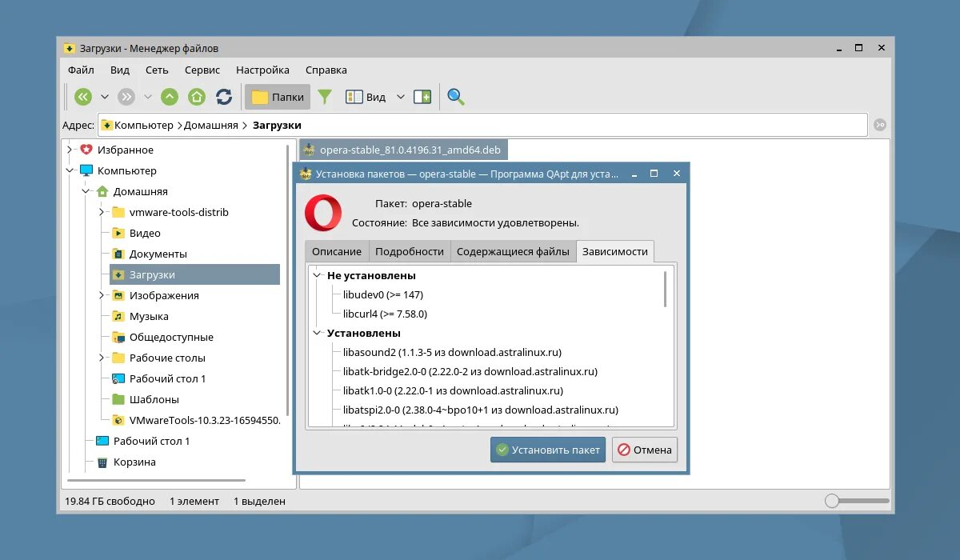Click Установить пакет button
The image size is (960, 560).
(x=548, y=450)
